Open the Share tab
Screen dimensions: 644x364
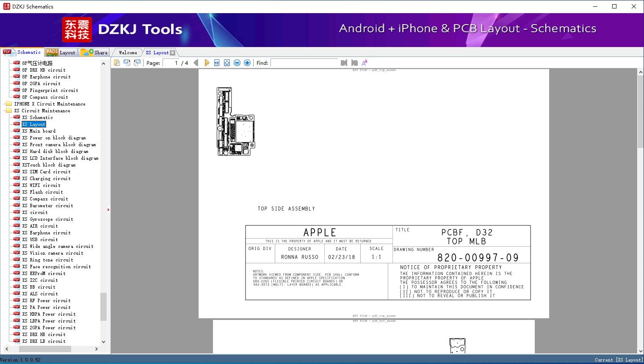point(94,53)
